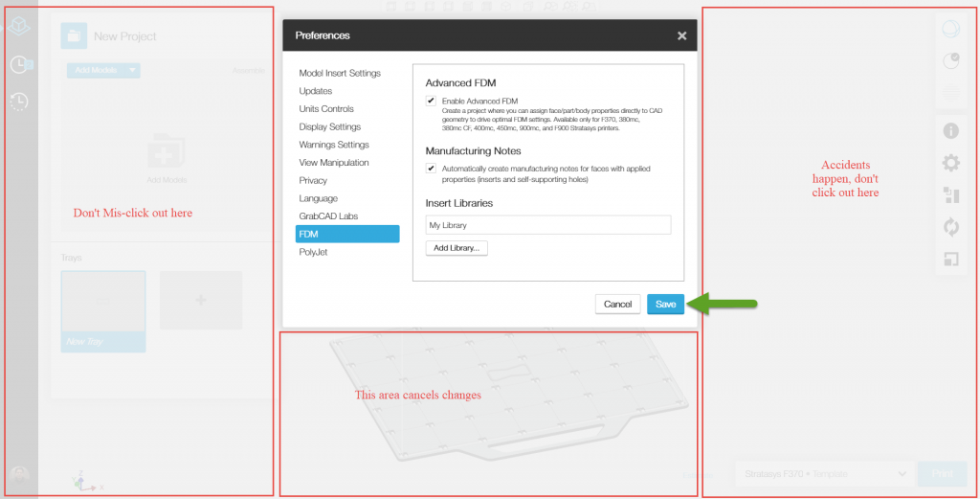The image size is (980, 499).
Task: Open the Orient rotate tool in right toolbar
Action: pyautogui.click(x=950, y=226)
